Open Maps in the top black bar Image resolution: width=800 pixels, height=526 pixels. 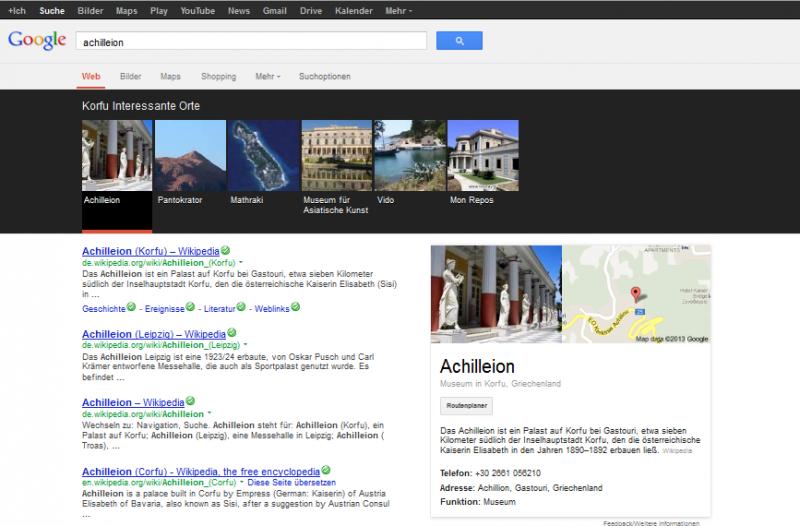pos(127,11)
